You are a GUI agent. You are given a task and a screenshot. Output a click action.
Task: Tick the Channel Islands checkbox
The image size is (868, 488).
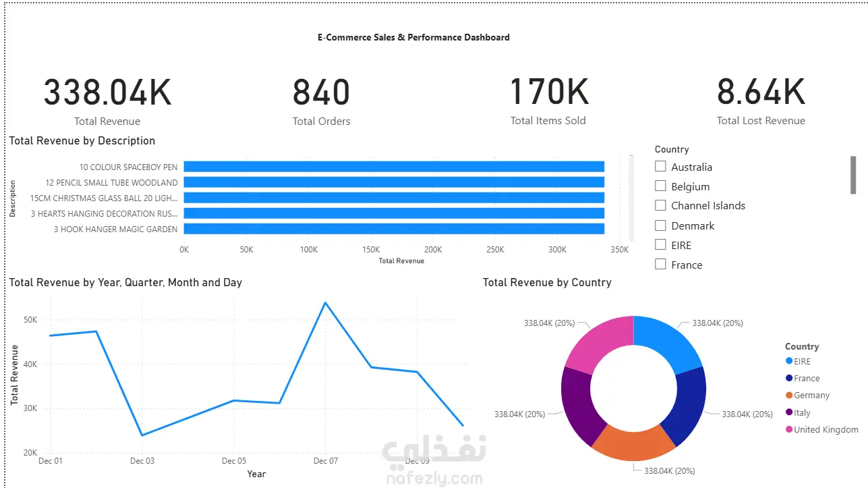point(660,205)
